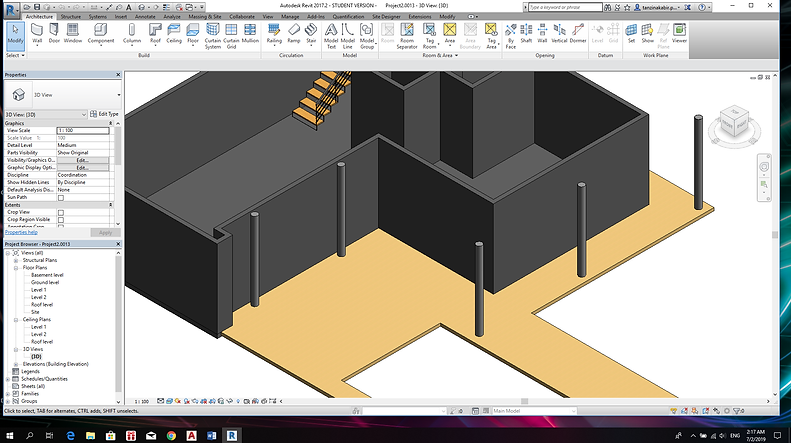This screenshot has width=791, height=443.
Task: Open the Annotate ribbon tab
Action: click(145, 17)
